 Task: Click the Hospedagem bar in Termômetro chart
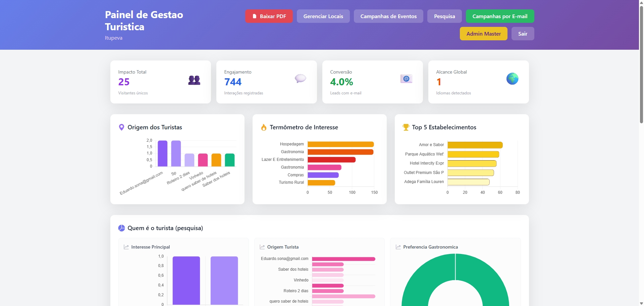pos(340,144)
